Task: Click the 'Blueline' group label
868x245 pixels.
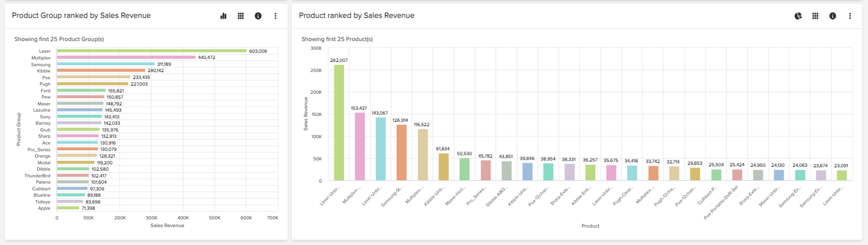Action: 42,195
